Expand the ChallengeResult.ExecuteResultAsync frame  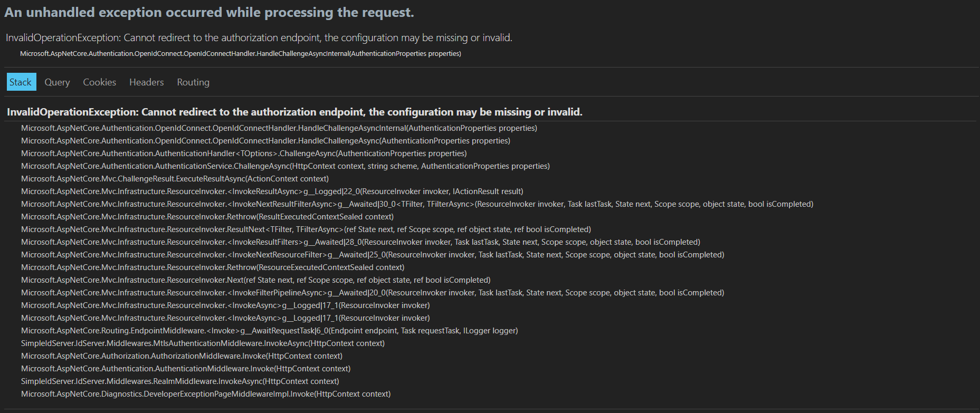coord(174,178)
